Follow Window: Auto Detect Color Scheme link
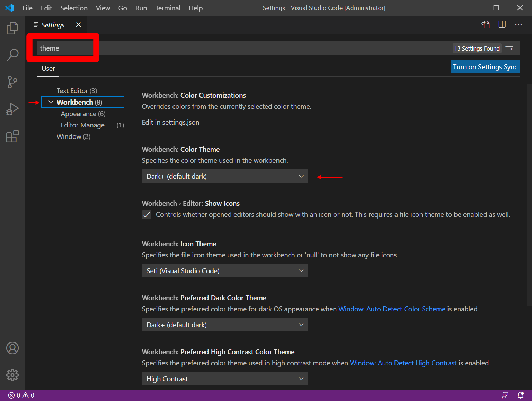 pyautogui.click(x=392, y=309)
